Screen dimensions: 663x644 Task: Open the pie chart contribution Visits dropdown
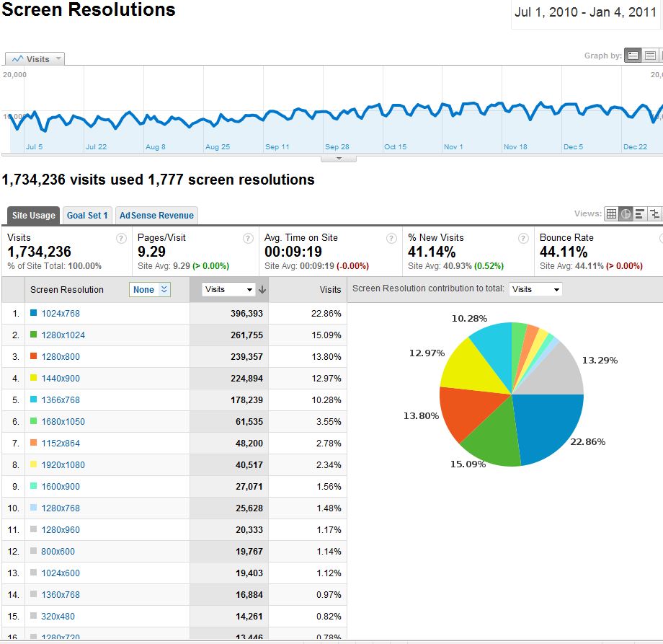[x=535, y=289]
